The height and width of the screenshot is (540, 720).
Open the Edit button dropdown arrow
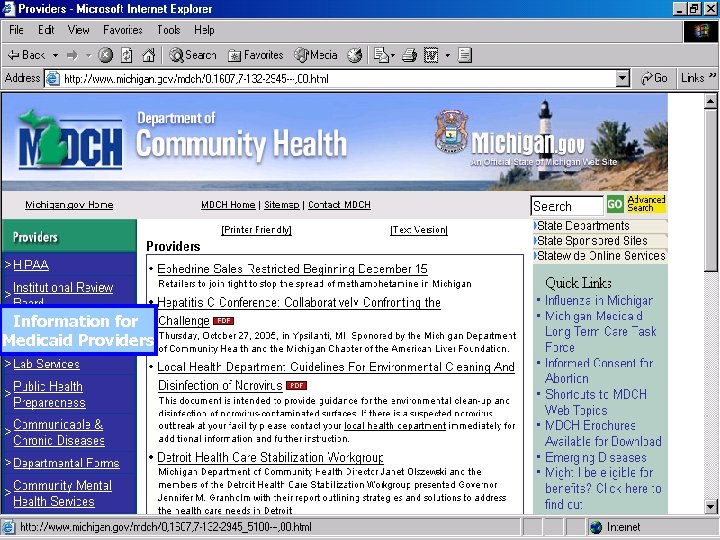point(448,56)
